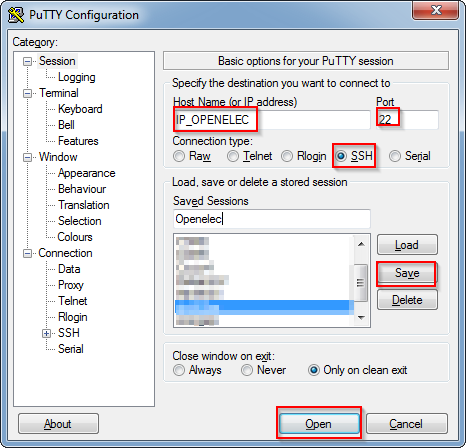
Task: Collapse the Session tree node
Action: click(27, 61)
